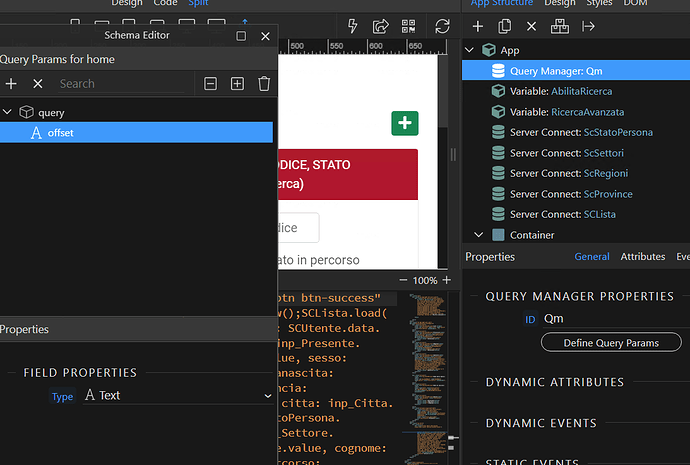This screenshot has height=465, width=690.
Task: Click the share/export icon in the toolbar
Action: tap(380, 26)
